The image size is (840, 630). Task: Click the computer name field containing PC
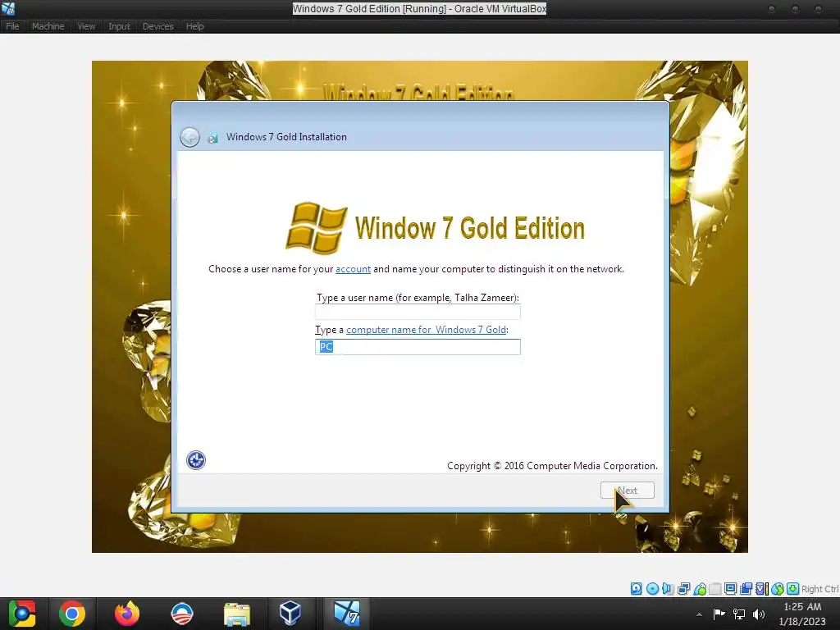tap(418, 347)
